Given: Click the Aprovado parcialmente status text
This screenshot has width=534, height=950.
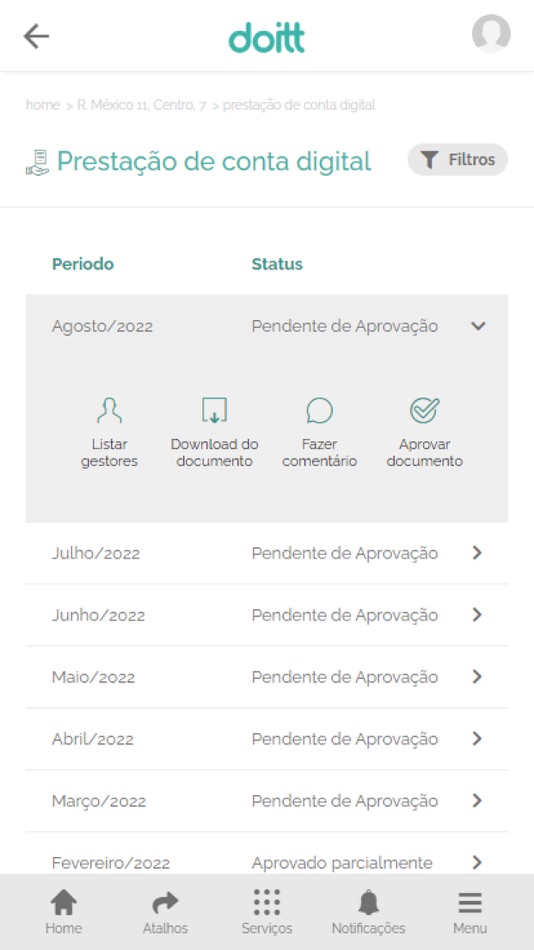Looking at the screenshot, I should [342, 863].
